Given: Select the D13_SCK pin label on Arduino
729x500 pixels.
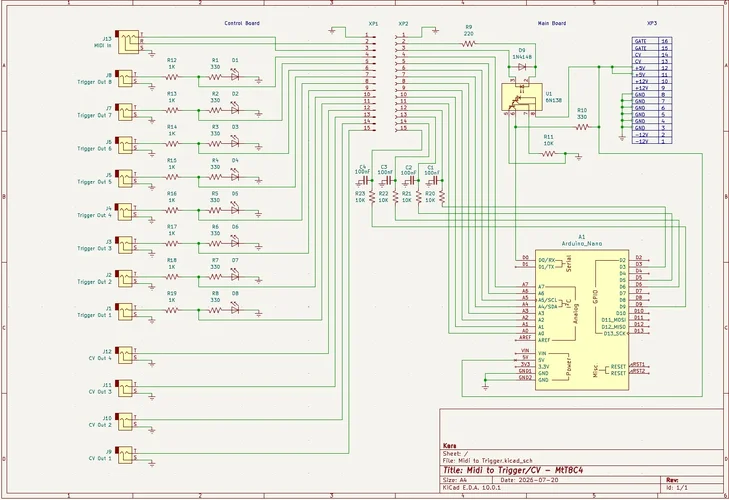Looking at the screenshot, I should [614, 333].
